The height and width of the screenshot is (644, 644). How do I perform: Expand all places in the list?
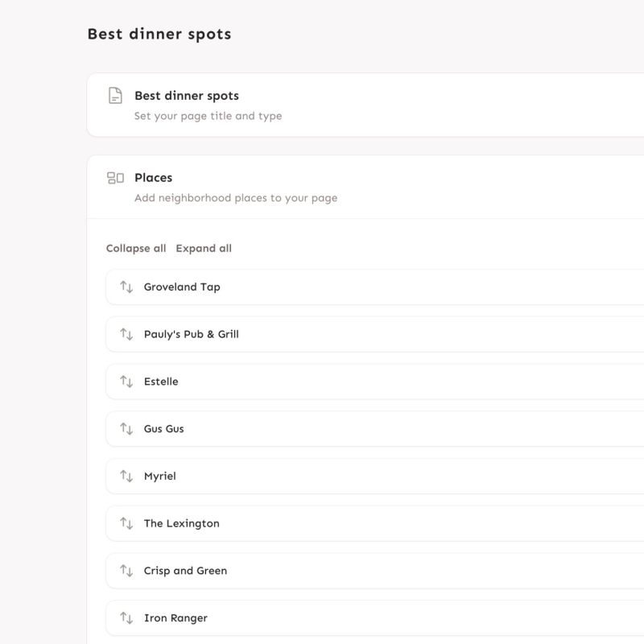tap(204, 248)
